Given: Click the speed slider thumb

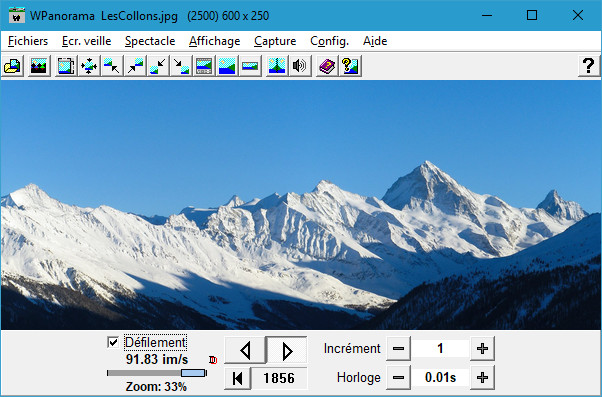Looking at the screenshot, I should (x=193, y=373).
